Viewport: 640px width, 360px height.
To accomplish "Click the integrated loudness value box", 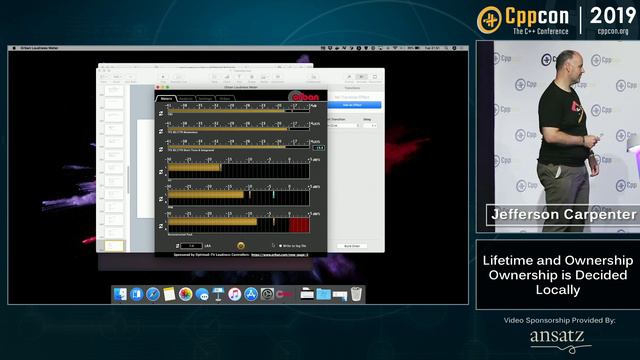I will point(319,148).
